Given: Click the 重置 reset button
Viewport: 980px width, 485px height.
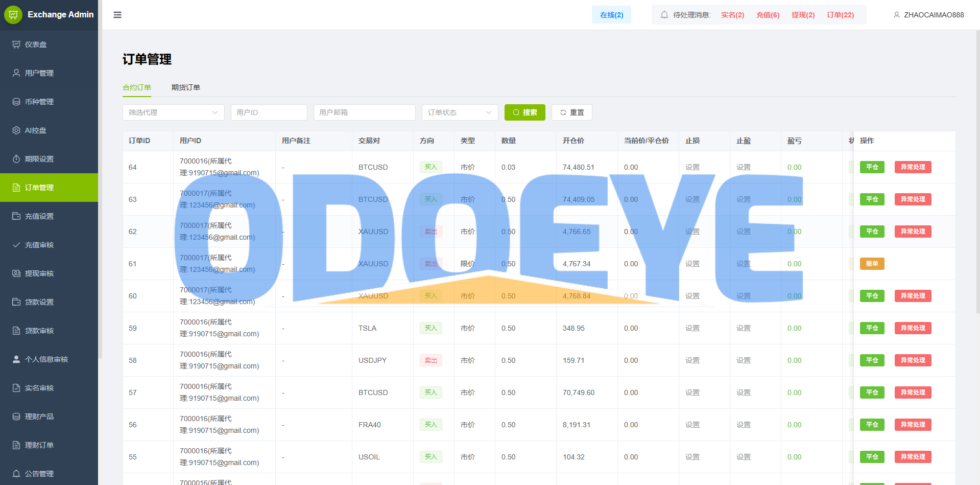Looking at the screenshot, I should click(572, 112).
